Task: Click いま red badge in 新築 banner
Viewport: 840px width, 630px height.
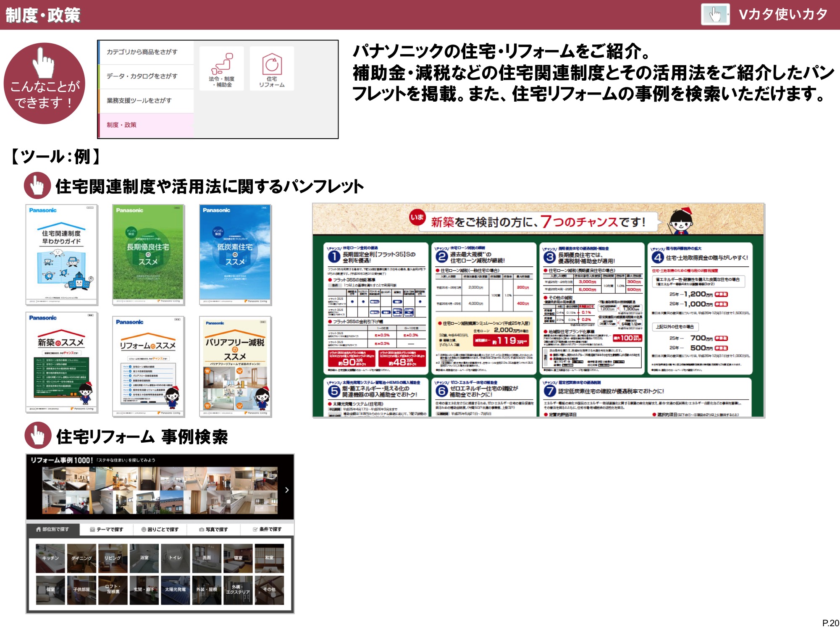Action: tap(417, 218)
